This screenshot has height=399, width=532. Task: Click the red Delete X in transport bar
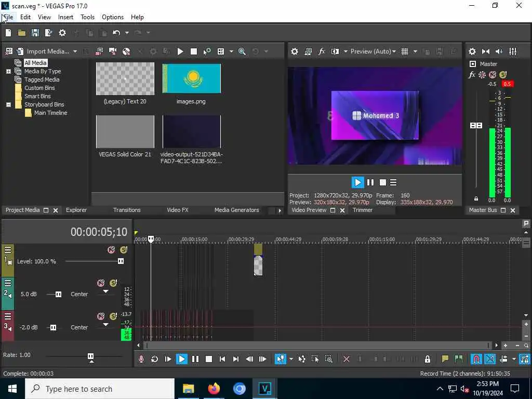pos(346,359)
